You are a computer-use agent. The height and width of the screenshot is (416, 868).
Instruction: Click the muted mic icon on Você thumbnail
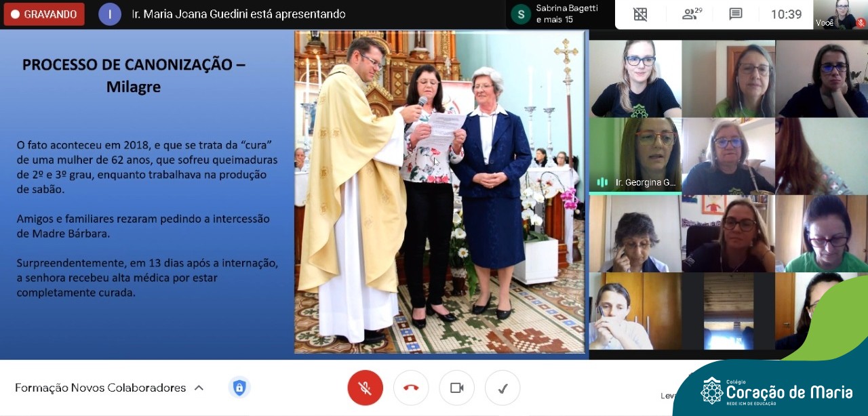(x=861, y=22)
